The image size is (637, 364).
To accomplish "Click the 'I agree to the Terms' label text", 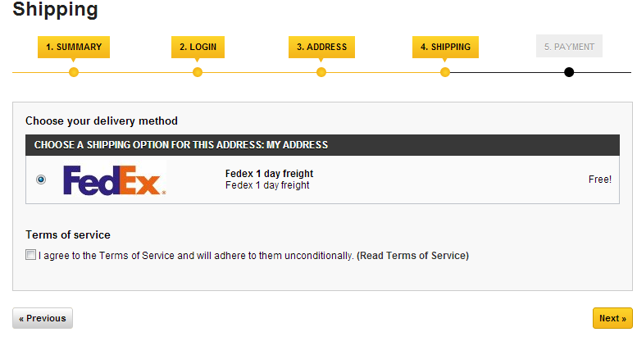I will [195, 256].
